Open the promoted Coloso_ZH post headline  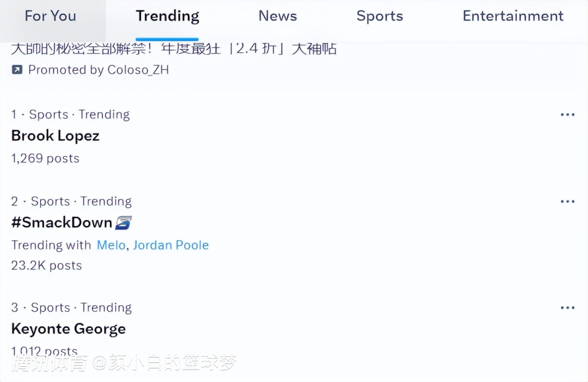click(x=174, y=49)
